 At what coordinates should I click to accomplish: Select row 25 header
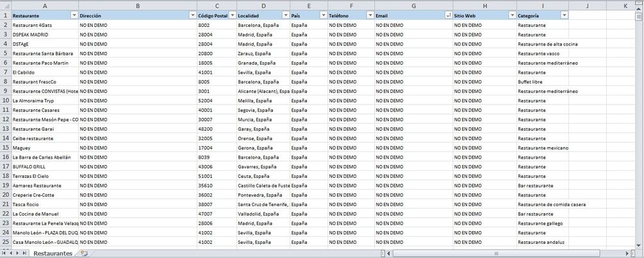6,242
